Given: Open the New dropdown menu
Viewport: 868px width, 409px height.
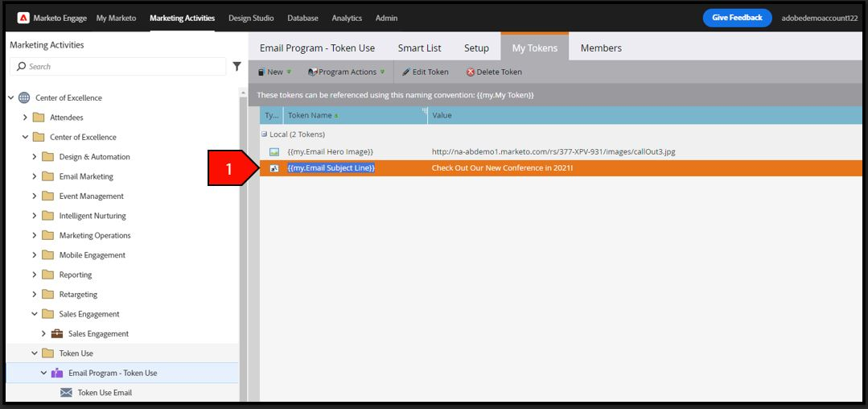Looking at the screenshot, I should pyautogui.click(x=274, y=72).
